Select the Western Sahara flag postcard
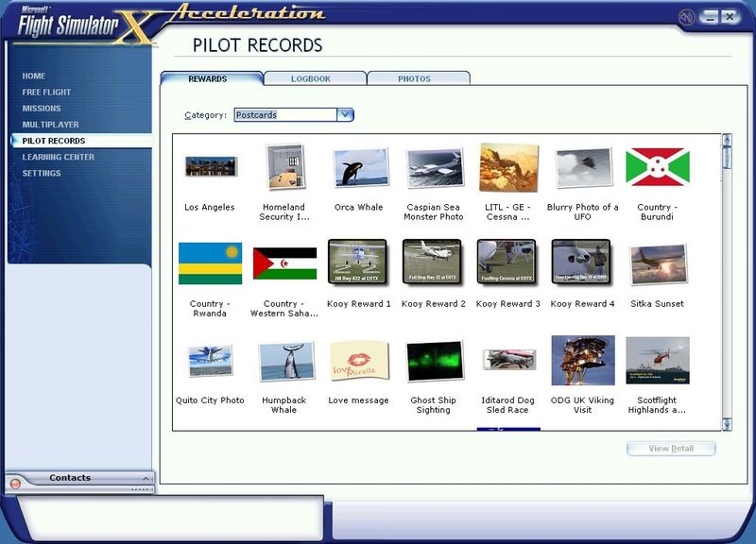This screenshot has height=544, width=756. click(x=284, y=263)
